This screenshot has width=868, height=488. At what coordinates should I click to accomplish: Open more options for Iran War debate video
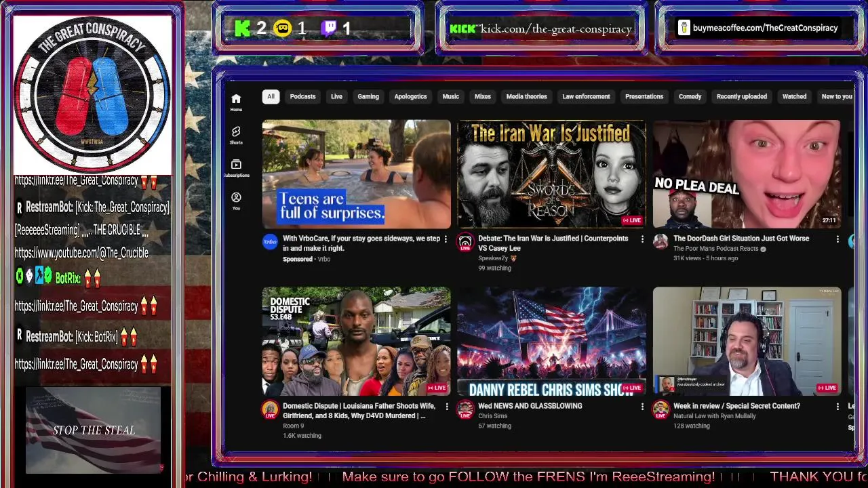(x=642, y=239)
